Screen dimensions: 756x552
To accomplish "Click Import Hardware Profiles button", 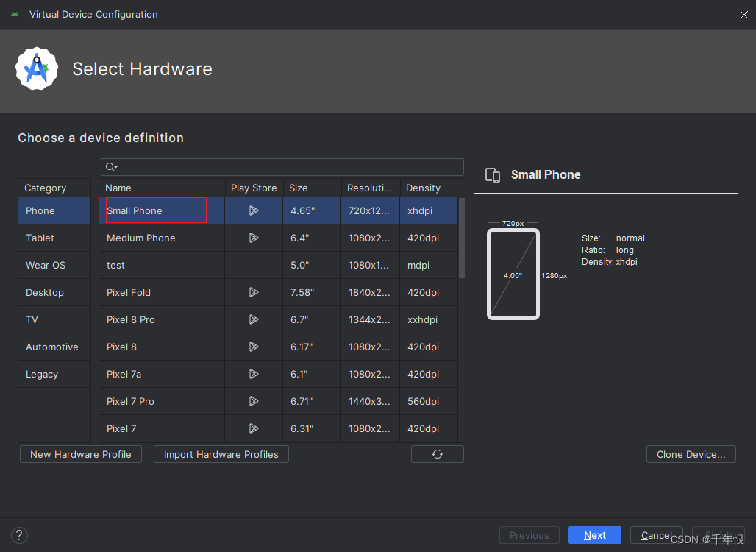I will tap(221, 454).
